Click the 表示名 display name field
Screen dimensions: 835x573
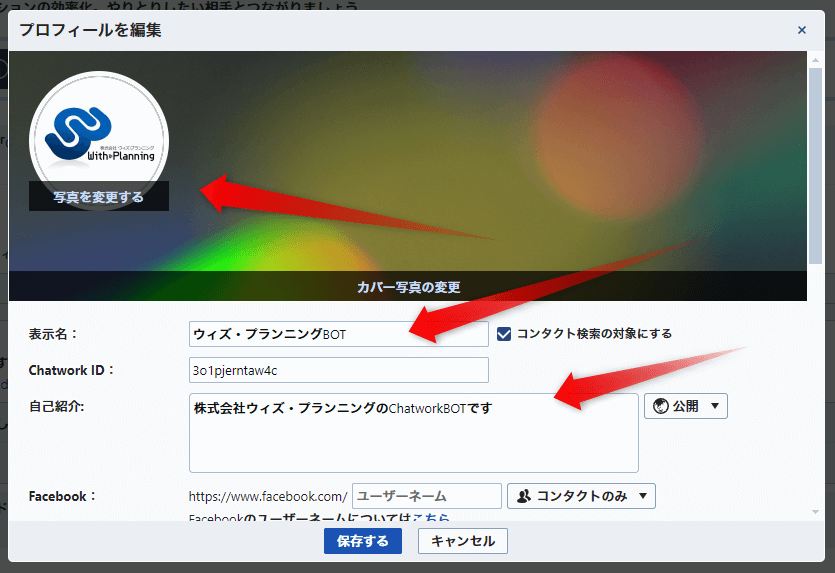(339, 334)
